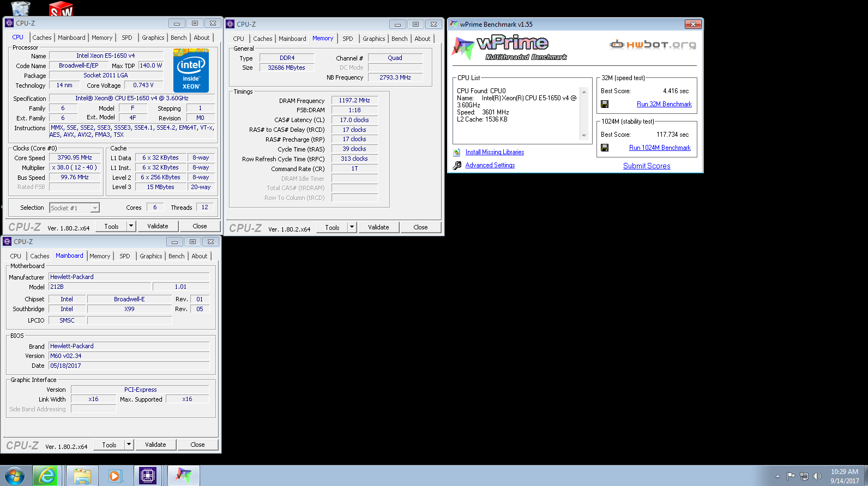Click the Intel Xeon inside logo
Image resolution: width=868 pixels, height=486 pixels.
191,71
